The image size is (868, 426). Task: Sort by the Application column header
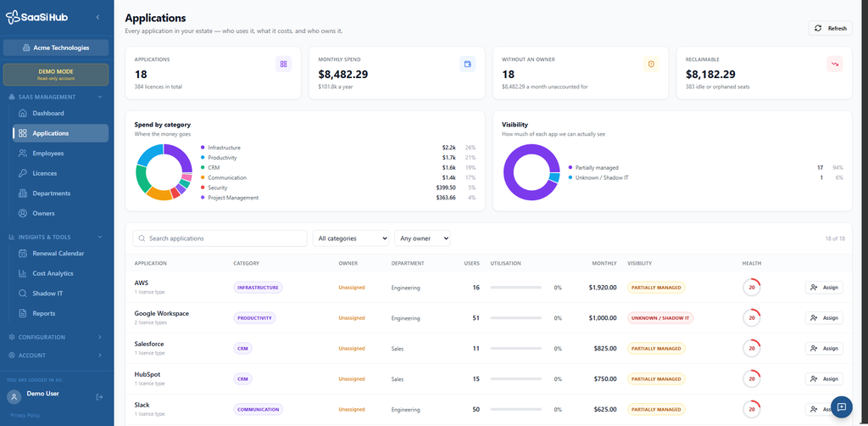point(151,263)
